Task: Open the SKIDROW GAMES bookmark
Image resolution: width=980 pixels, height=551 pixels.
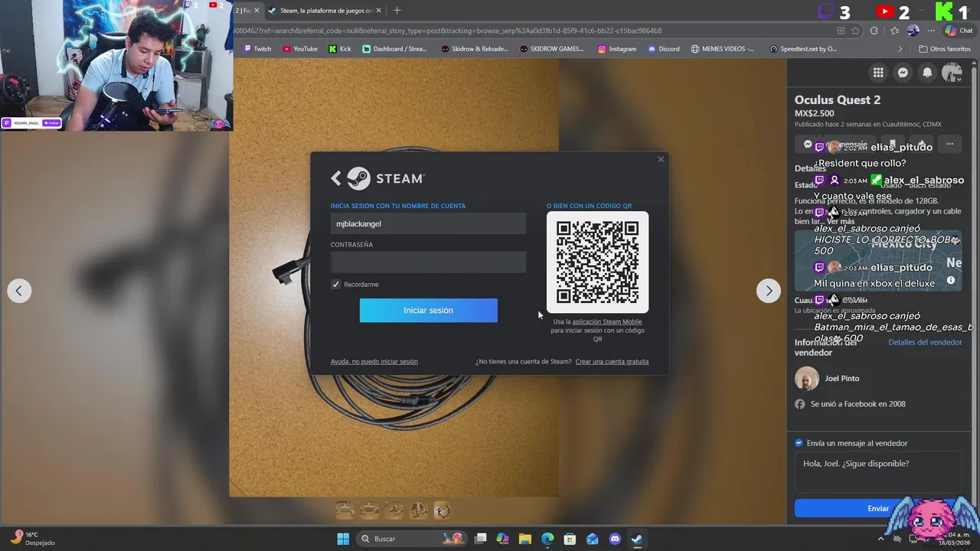Action: (551, 49)
